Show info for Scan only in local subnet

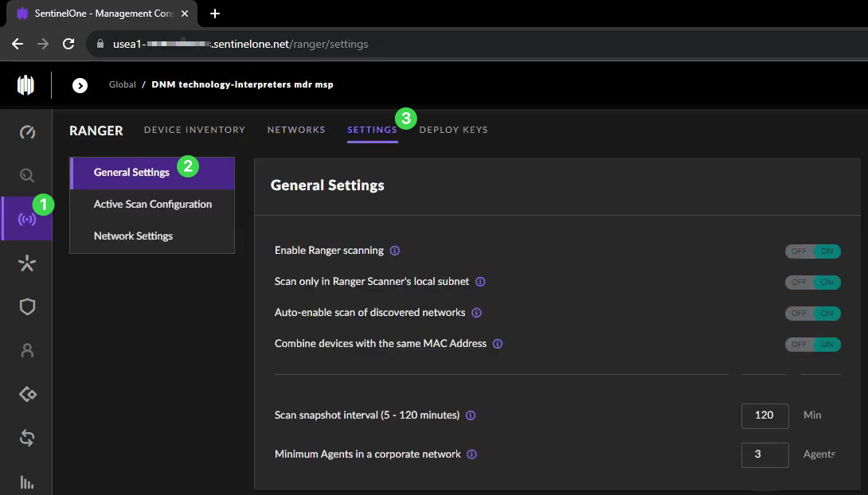480,282
